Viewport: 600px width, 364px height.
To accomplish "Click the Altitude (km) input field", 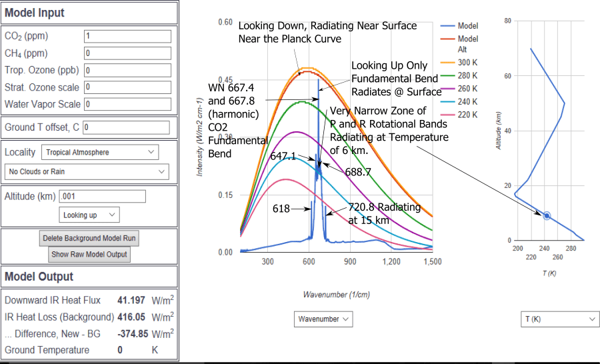I will coord(102,197).
